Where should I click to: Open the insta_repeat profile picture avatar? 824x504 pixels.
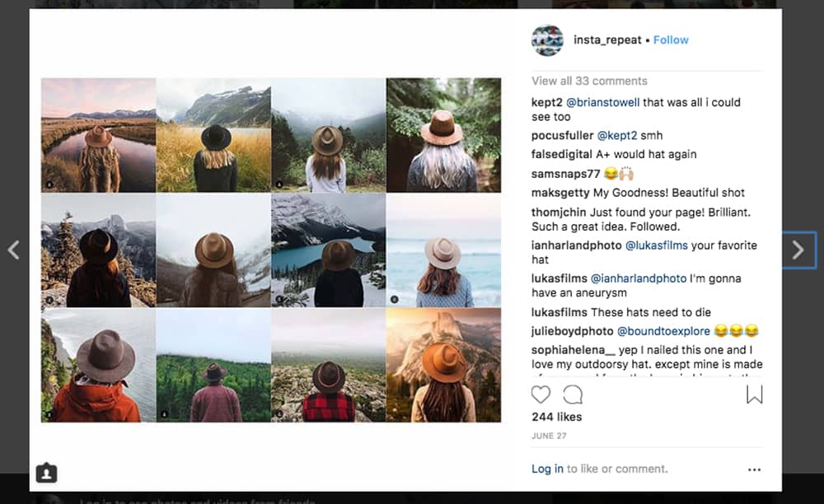547,40
